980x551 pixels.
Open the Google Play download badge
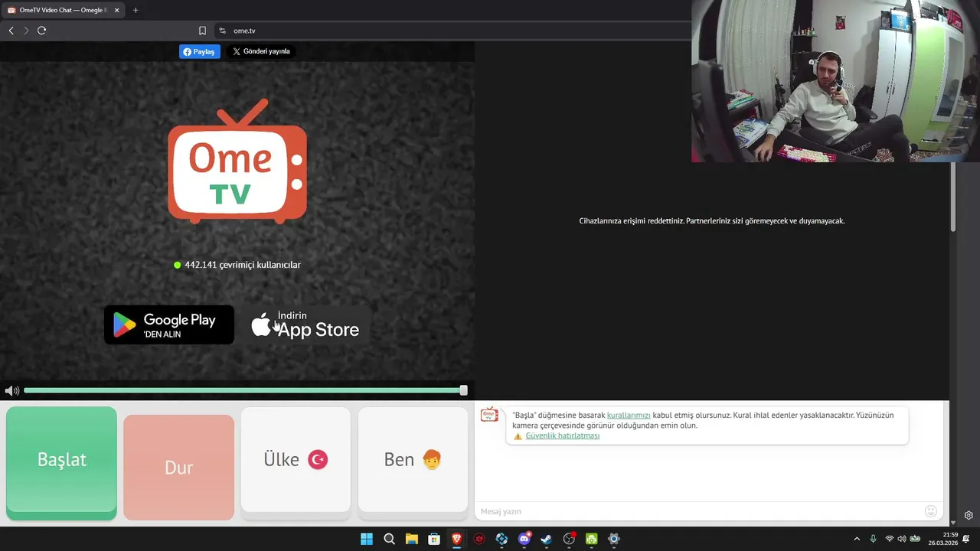pyautogui.click(x=169, y=324)
